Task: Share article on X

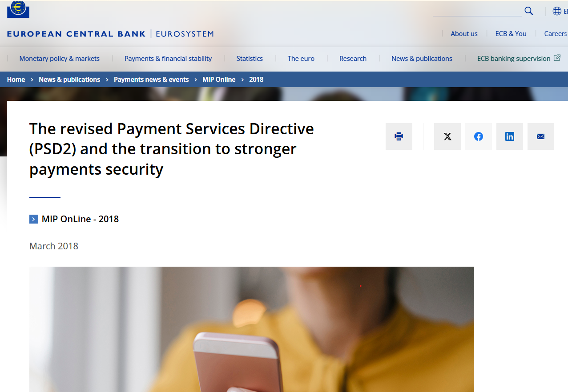Action: (447, 136)
